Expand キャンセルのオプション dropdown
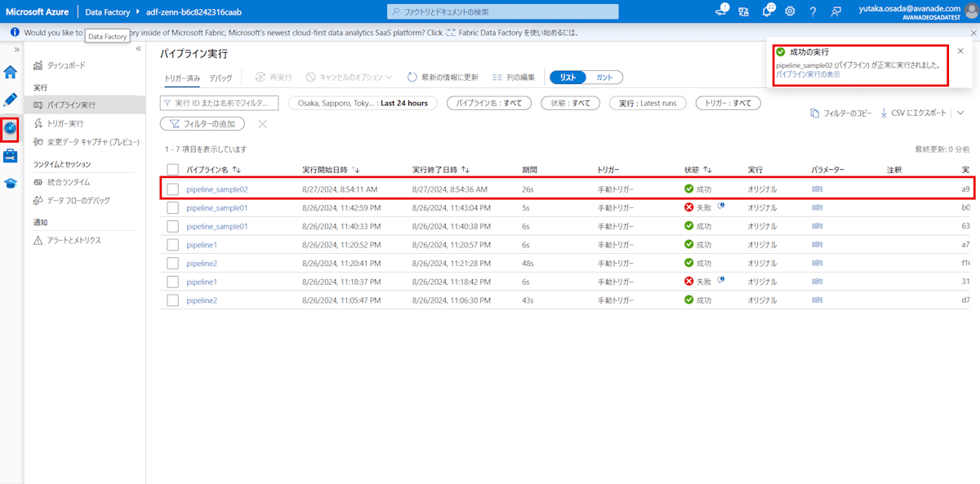The height and width of the screenshot is (484, 980). (350, 77)
